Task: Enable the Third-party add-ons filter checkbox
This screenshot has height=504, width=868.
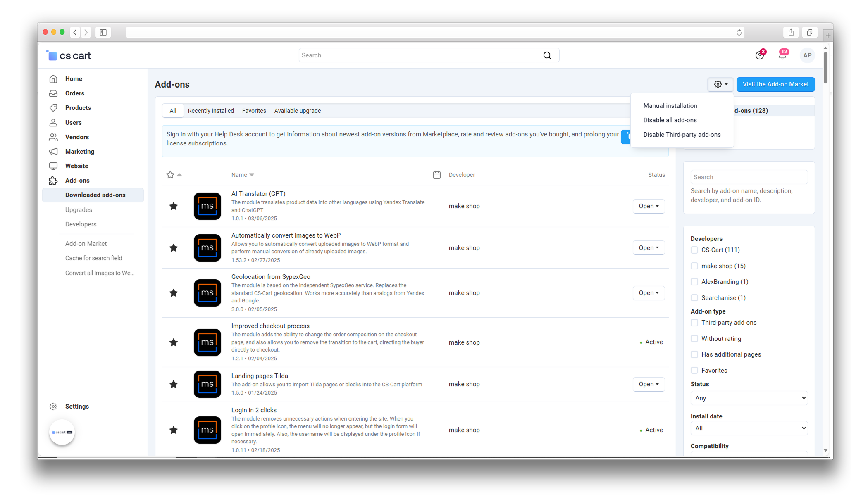Action: pyautogui.click(x=694, y=323)
